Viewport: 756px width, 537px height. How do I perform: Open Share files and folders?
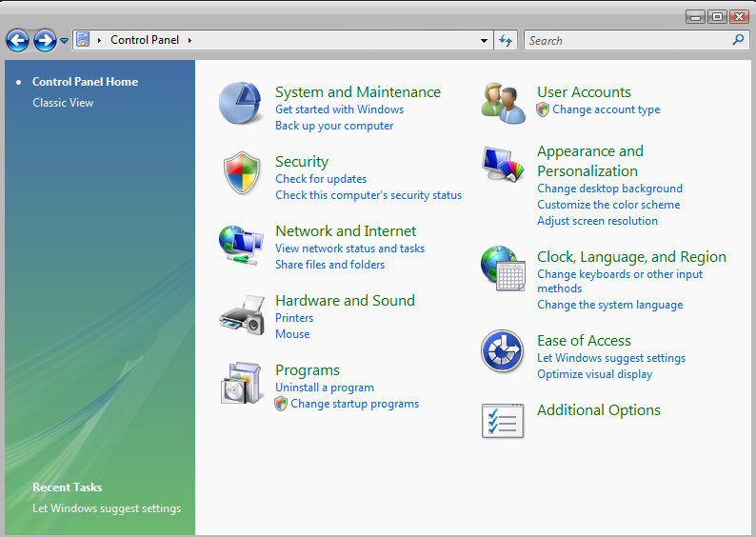(x=329, y=265)
